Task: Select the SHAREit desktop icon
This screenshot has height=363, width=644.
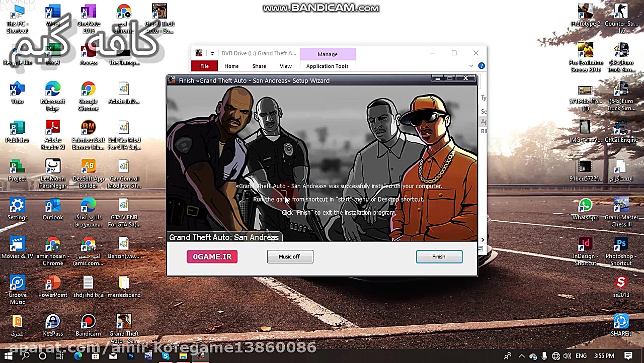Action: [621, 325]
